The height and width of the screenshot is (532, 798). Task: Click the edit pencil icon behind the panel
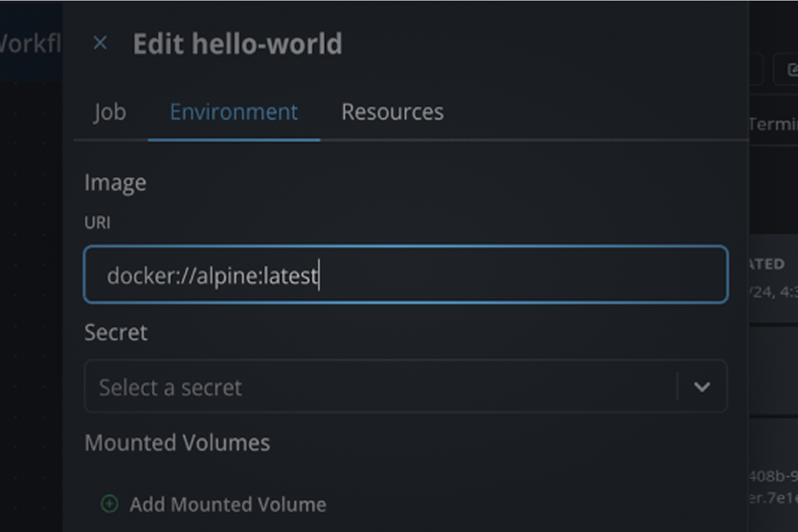(791, 70)
